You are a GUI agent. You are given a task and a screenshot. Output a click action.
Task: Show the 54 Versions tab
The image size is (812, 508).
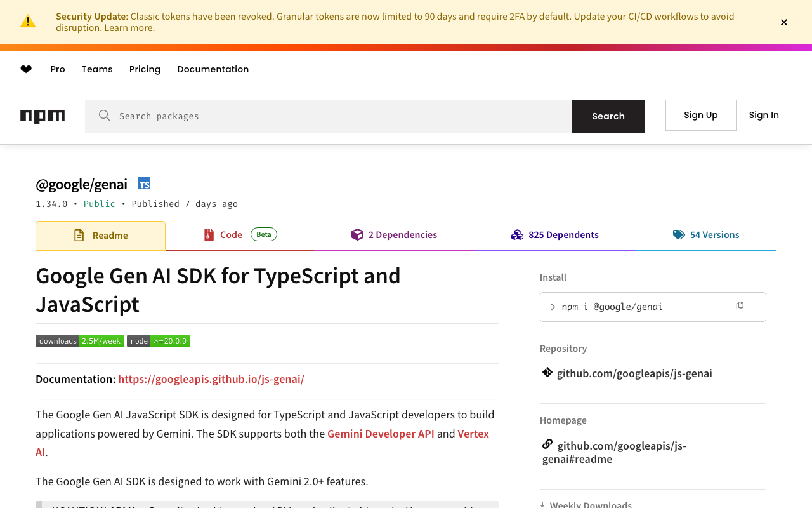[x=706, y=235]
